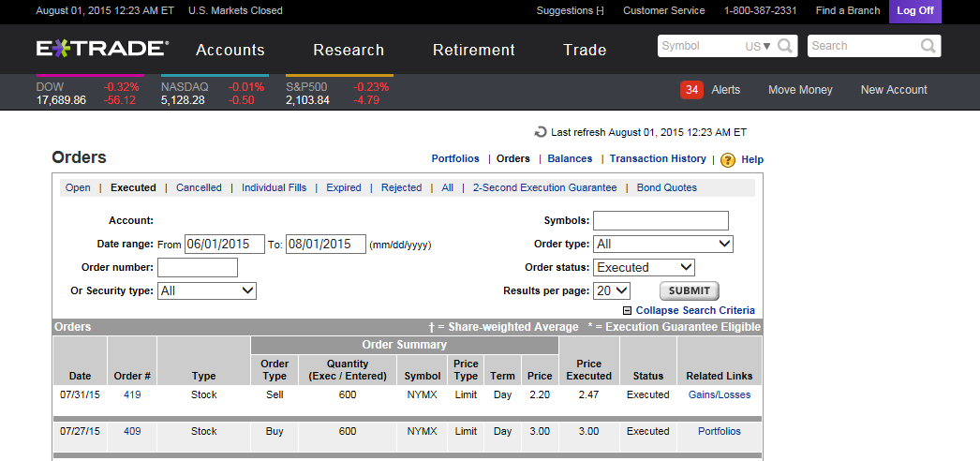
Task: Click the Log Off button
Action: [914, 11]
